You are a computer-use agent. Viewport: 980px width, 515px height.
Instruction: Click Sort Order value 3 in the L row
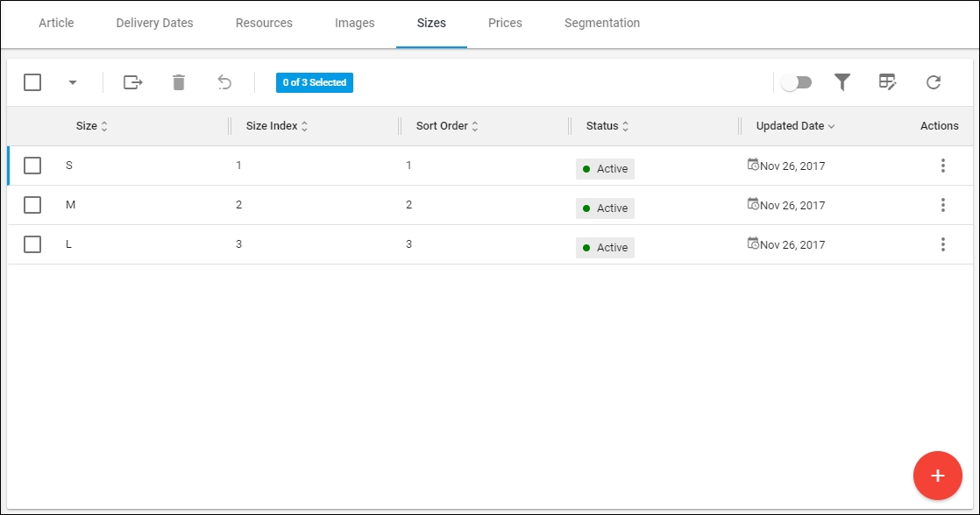pos(408,244)
